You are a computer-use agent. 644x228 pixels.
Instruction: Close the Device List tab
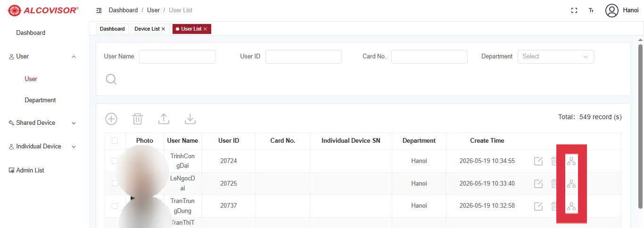(x=163, y=29)
